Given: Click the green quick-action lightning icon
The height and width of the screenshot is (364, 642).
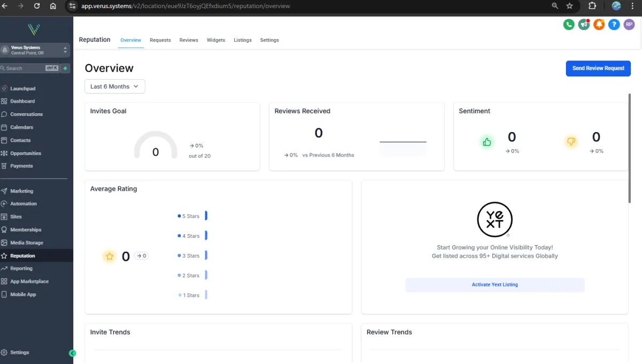Looking at the screenshot, I should [65, 68].
